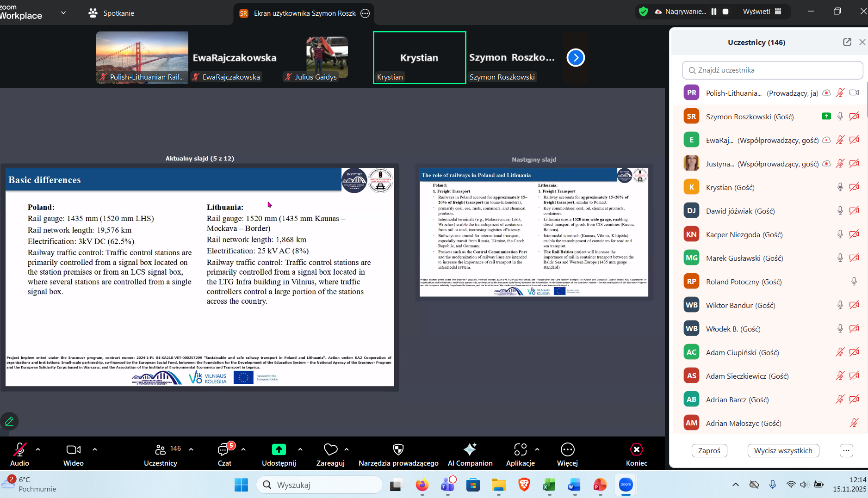Viewport: 868px width, 498px height.
Task: Select the Spotkanie tab
Action: pyautogui.click(x=112, y=13)
